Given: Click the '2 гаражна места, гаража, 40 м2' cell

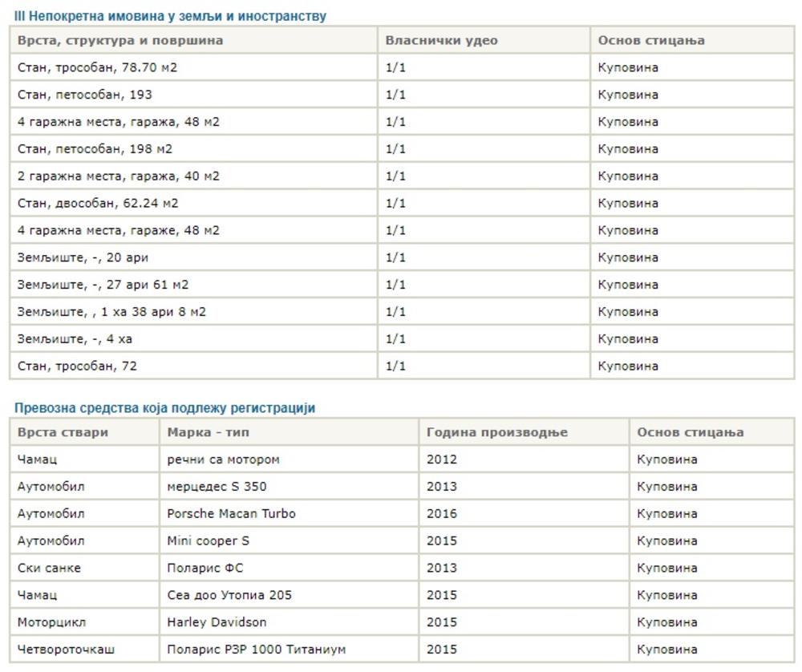Looking at the screenshot, I should tap(118, 176).
